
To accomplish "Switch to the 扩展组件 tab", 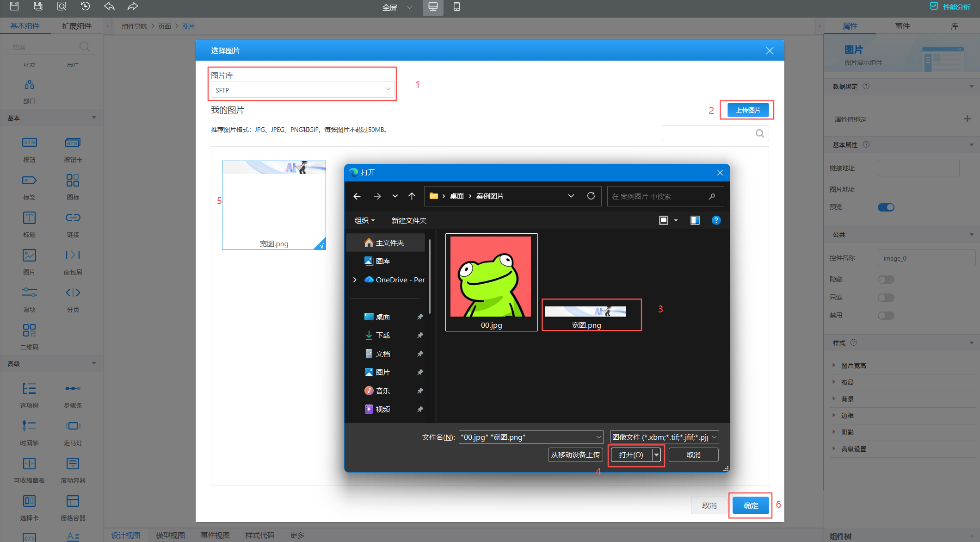I will pyautogui.click(x=77, y=26).
